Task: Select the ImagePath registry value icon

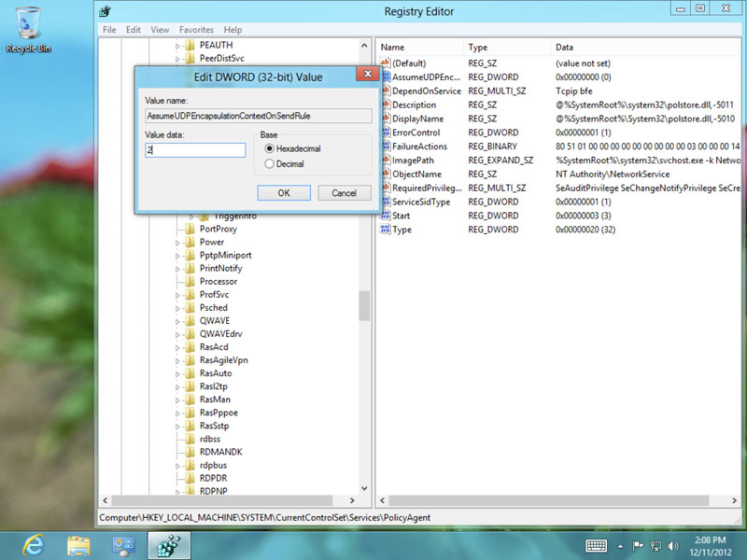Action: pyautogui.click(x=386, y=160)
